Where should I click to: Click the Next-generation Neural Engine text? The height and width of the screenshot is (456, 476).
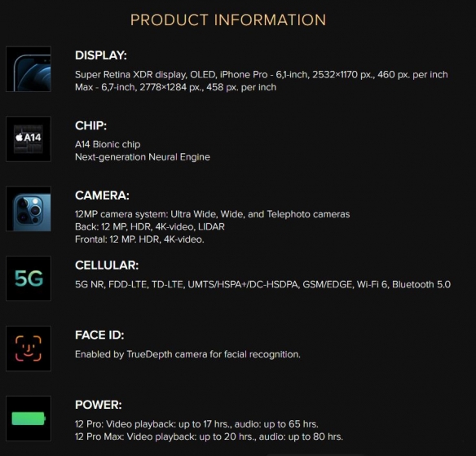[x=143, y=157]
